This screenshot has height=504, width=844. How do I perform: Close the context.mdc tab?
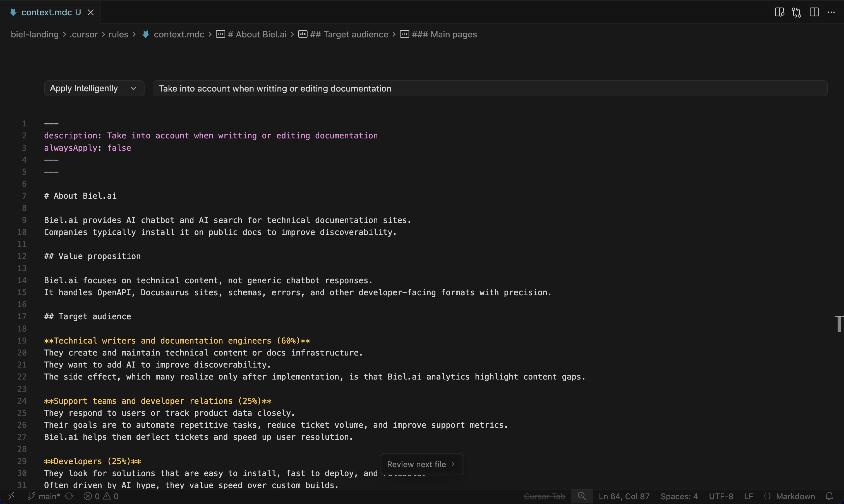pyautogui.click(x=91, y=12)
